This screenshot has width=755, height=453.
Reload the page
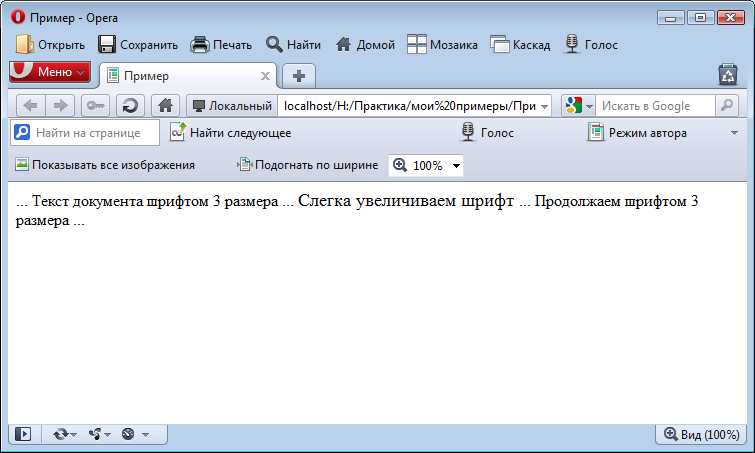(130, 105)
